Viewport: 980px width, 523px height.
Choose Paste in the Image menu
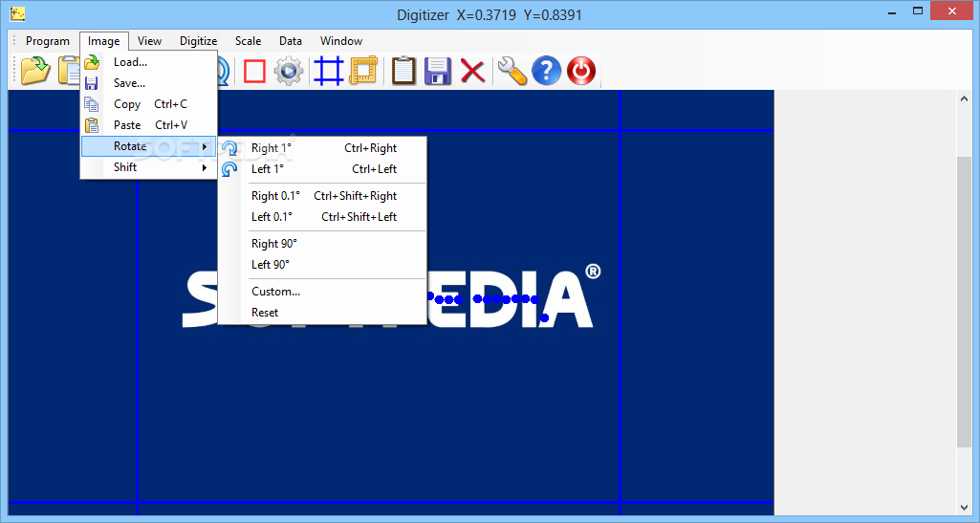149,125
